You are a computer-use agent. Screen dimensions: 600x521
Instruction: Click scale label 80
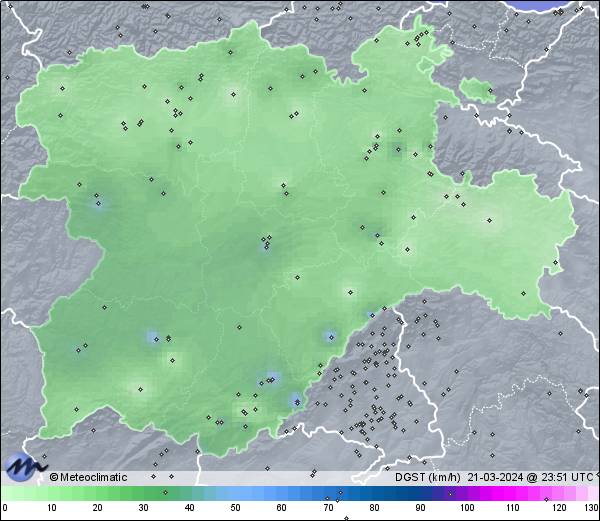pos(374,508)
